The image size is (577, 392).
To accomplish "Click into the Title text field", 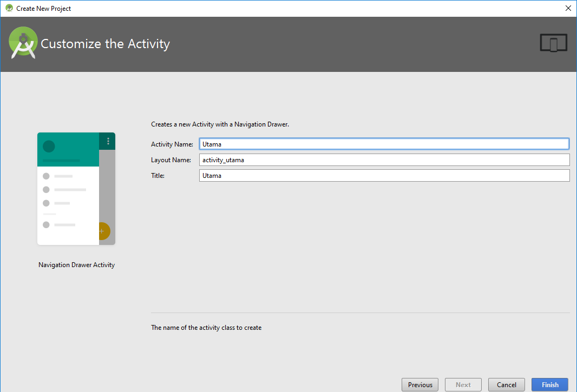I will tap(384, 175).
